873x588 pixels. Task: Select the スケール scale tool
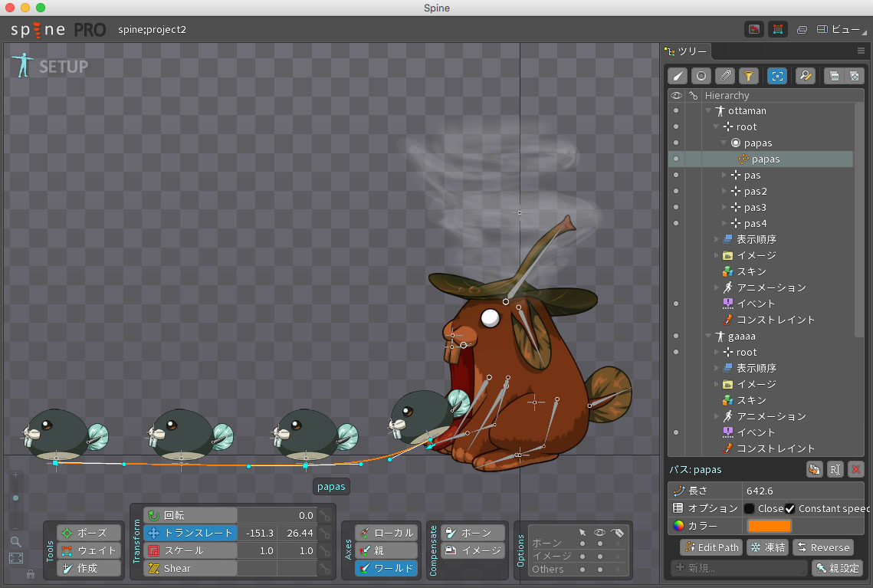click(x=190, y=550)
